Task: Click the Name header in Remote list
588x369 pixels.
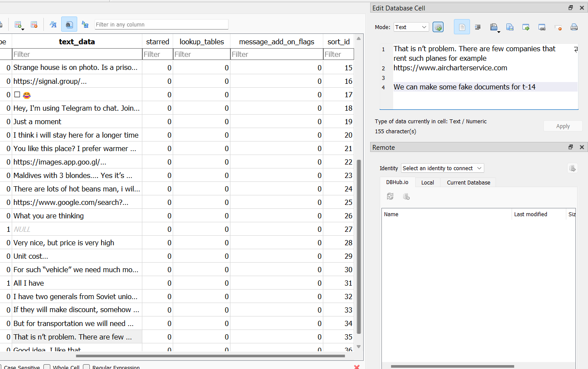Action: 447,214
